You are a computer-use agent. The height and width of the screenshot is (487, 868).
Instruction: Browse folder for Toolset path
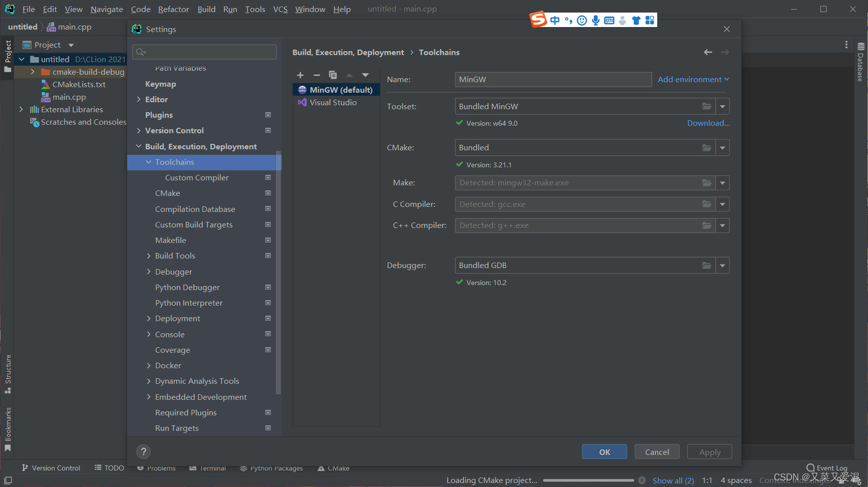(x=706, y=106)
